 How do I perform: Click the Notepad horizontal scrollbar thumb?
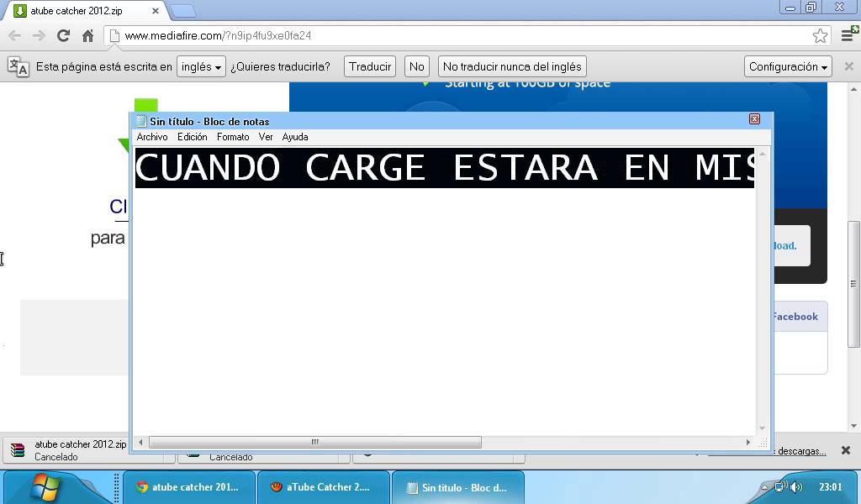(315, 442)
